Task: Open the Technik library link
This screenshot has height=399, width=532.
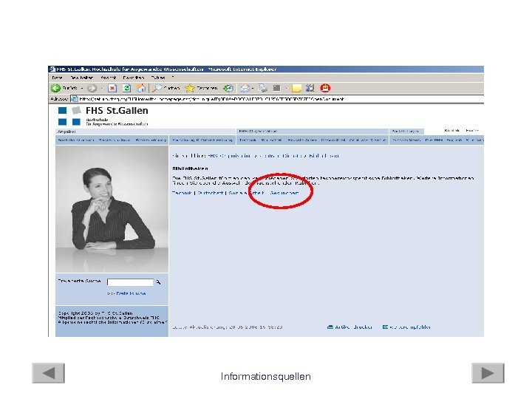Action: tap(182, 193)
